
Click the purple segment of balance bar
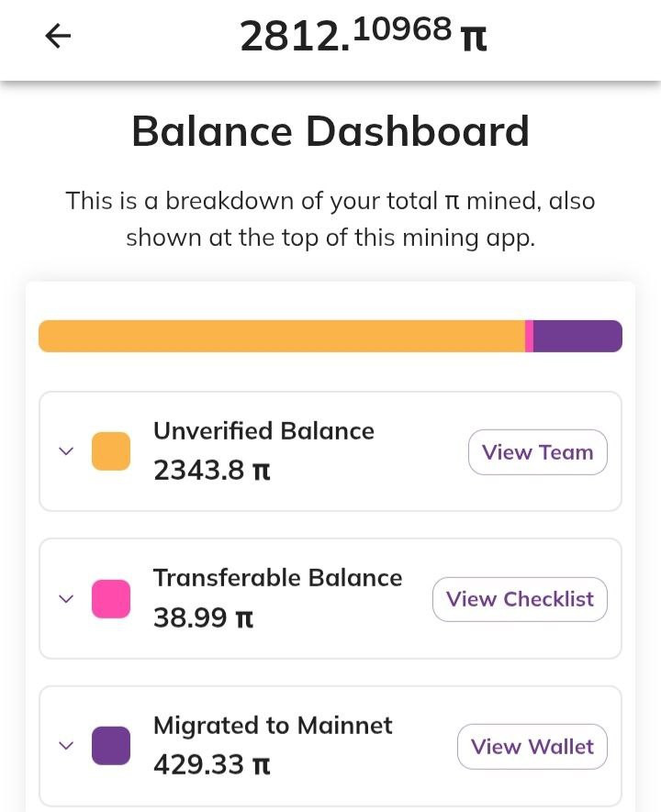pyautogui.click(x=577, y=336)
